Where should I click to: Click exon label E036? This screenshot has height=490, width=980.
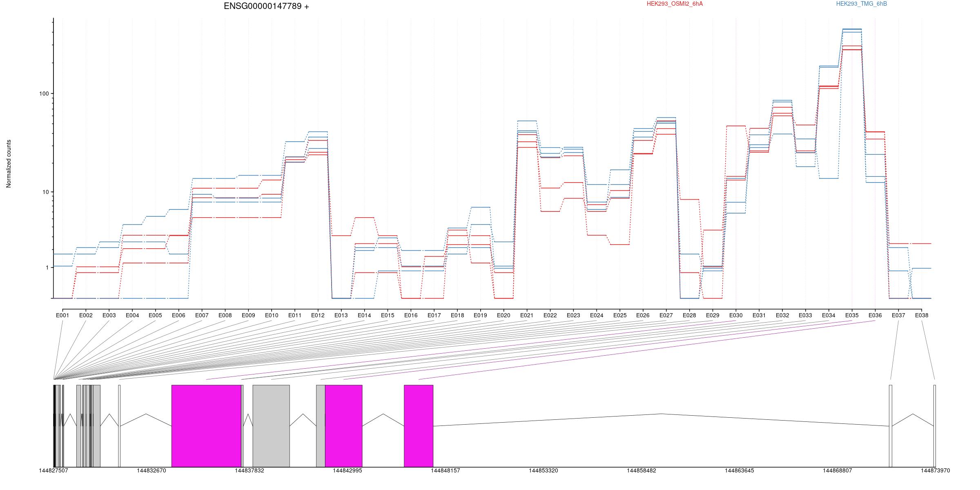pyautogui.click(x=875, y=315)
